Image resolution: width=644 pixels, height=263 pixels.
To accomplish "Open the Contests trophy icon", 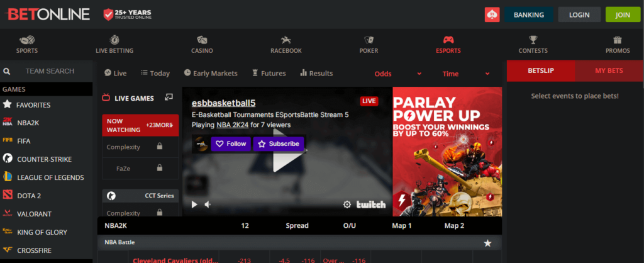I will click(x=533, y=40).
